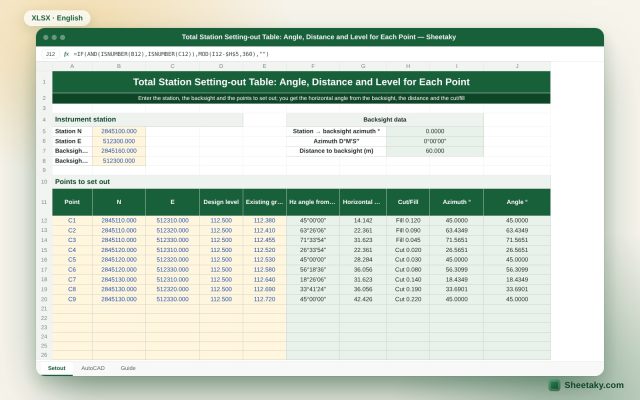Select horizontal distance 14.142 cell
640x400 pixels.
pos(363,220)
